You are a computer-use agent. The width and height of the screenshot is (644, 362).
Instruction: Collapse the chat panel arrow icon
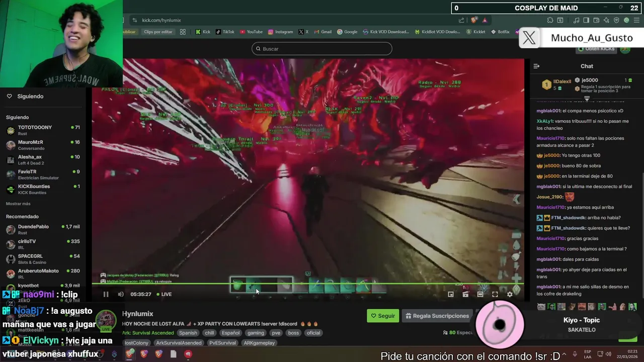point(536,66)
